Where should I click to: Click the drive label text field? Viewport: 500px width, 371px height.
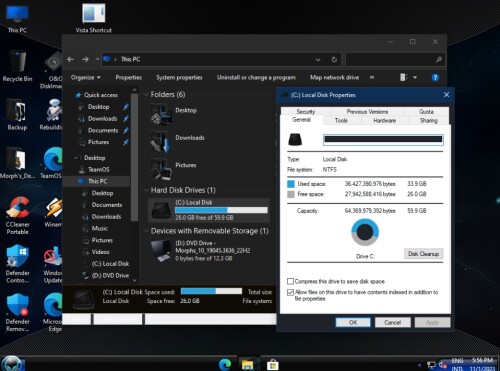pyautogui.click(x=383, y=139)
